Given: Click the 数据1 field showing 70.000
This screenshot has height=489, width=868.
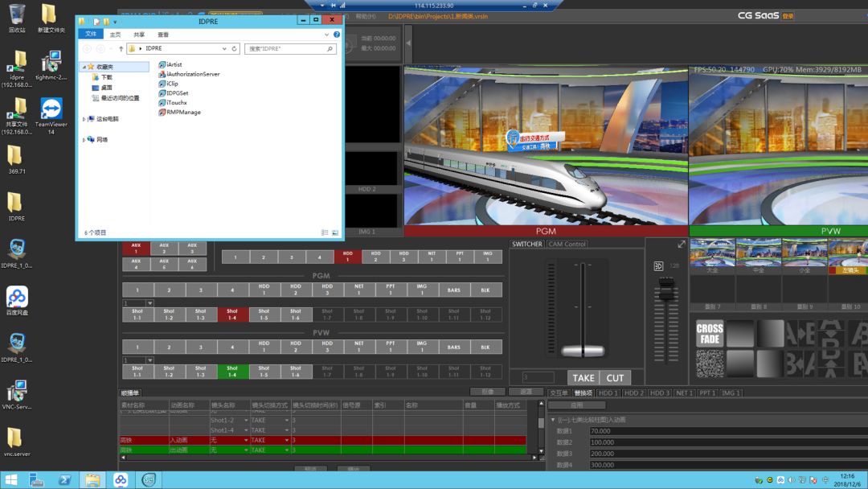Looking at the screenshot, I should pyautogui.click(x=727, y=431).
